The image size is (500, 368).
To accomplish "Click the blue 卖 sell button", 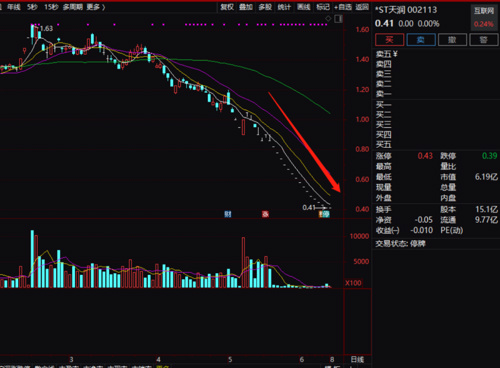I will point(421,40).
